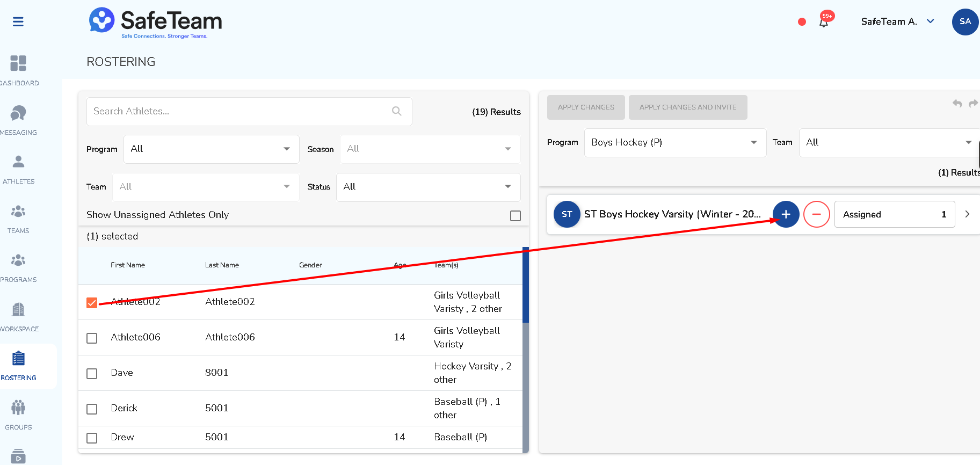Open Groups section in sidebar

point(18,415)
